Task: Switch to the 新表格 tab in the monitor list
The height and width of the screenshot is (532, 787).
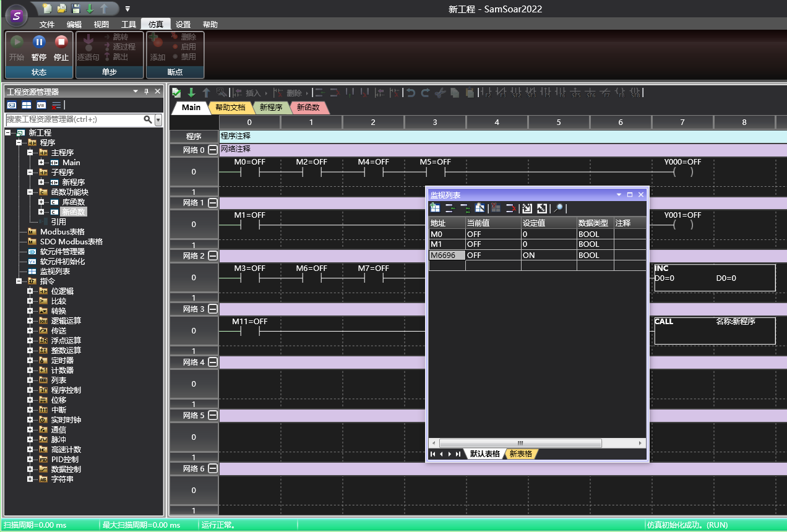Action: tap(520, 453)
